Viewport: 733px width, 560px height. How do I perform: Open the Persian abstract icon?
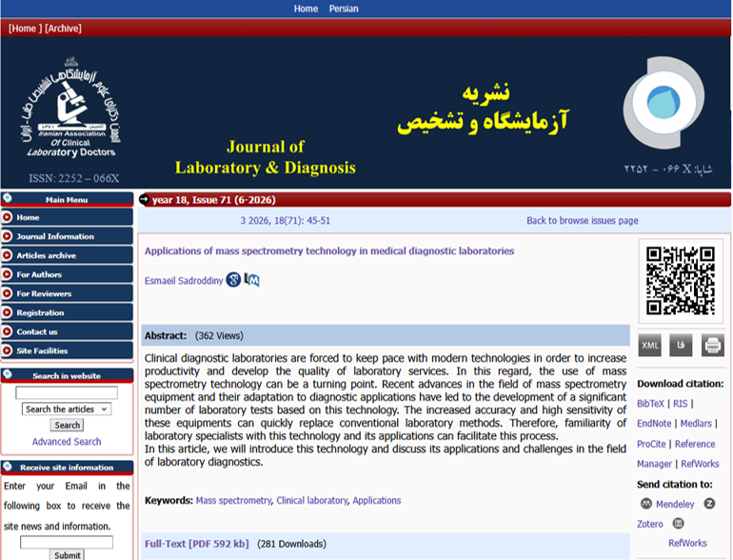pos(681,346)
